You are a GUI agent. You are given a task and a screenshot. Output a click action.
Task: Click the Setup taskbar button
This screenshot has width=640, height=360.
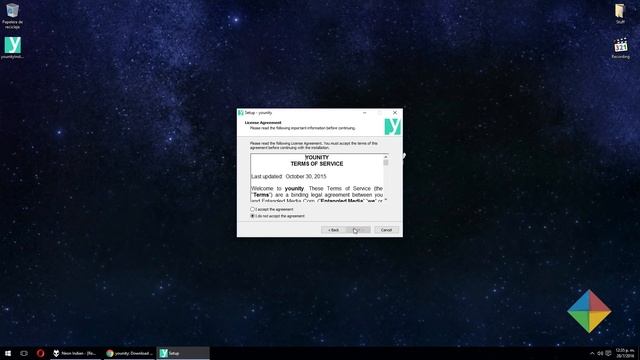pos(183,353)
